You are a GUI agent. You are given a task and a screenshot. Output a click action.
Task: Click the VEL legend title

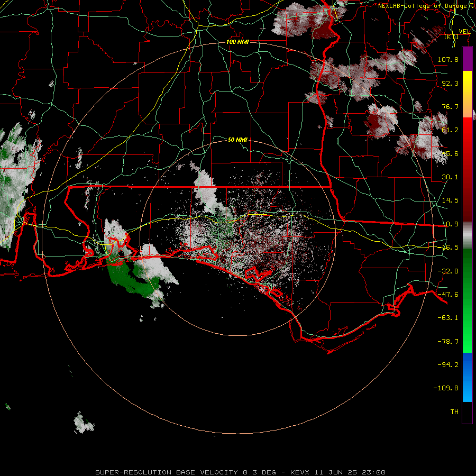coord(464,32)
